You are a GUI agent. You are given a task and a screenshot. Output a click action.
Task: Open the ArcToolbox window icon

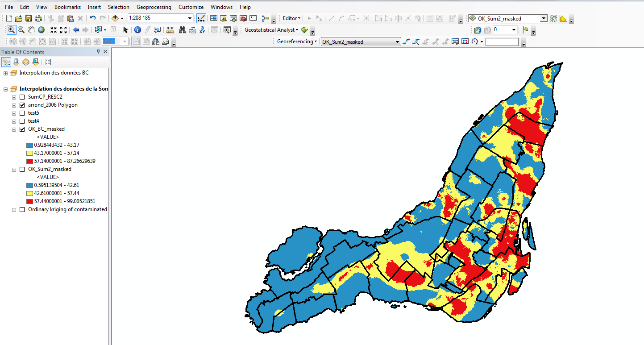point(243,18)
